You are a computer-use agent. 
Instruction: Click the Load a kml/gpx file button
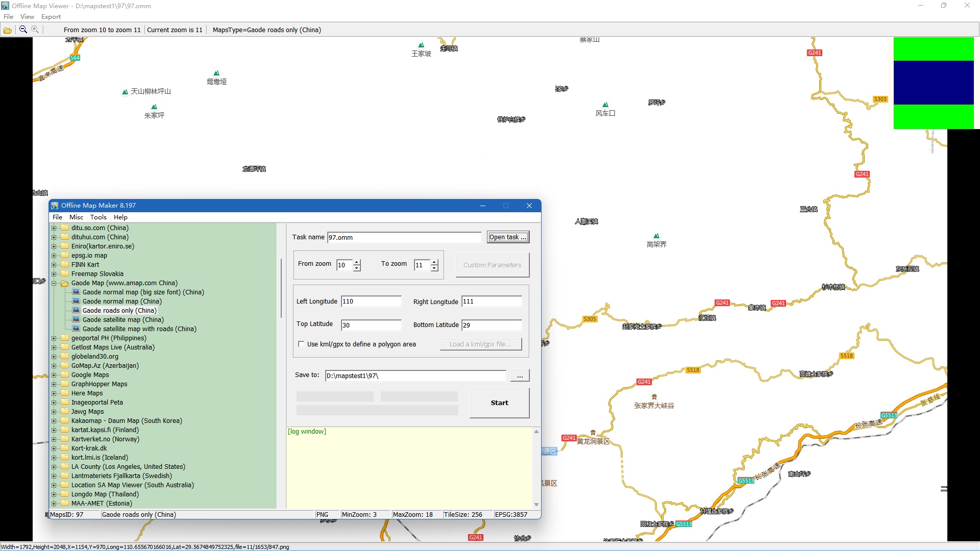coord(481,344)
